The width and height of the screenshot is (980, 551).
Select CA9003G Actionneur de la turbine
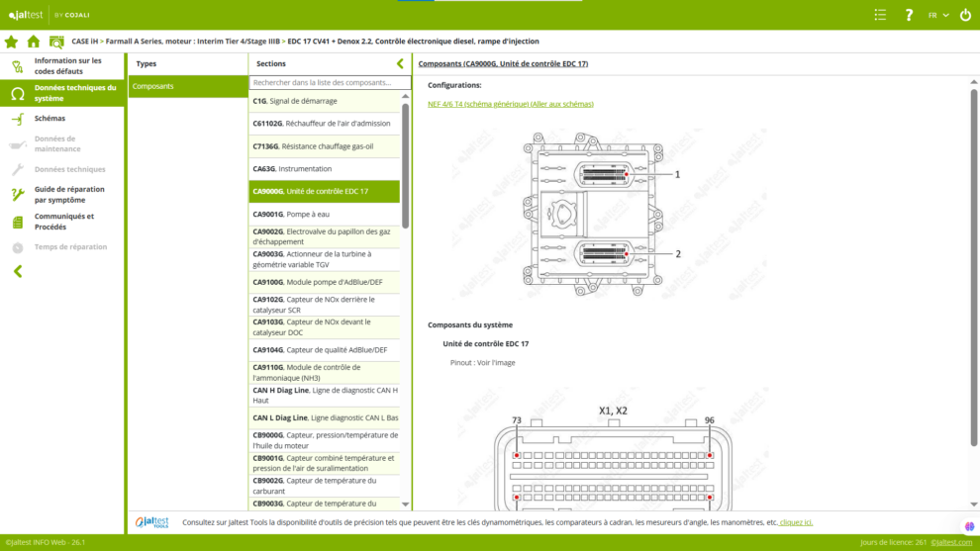pyautogui.click(x=325, y=259)
